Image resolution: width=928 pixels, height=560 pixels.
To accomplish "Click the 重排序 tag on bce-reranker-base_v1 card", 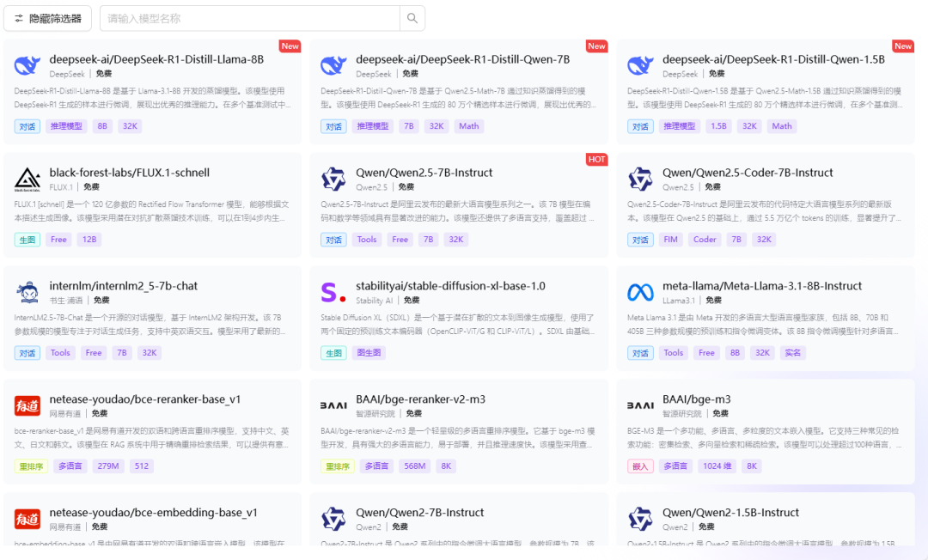I will [x=32, y=466].
